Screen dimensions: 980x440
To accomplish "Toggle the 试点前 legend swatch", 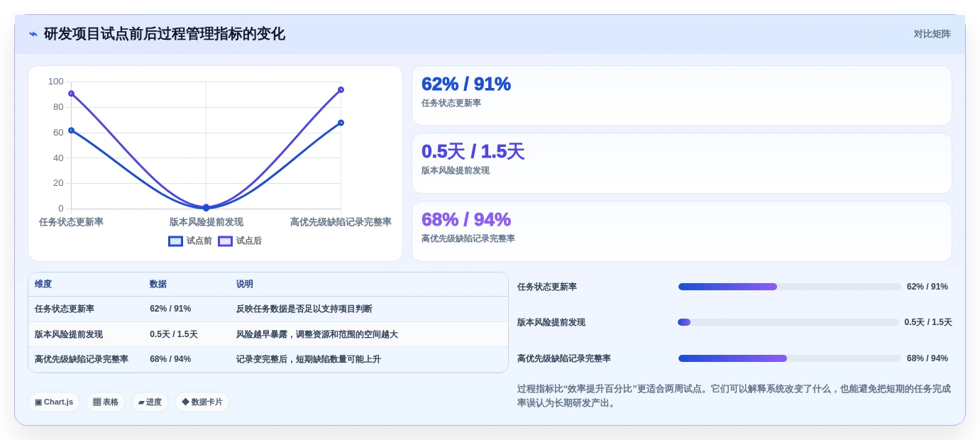I will (x=175, y=241).
